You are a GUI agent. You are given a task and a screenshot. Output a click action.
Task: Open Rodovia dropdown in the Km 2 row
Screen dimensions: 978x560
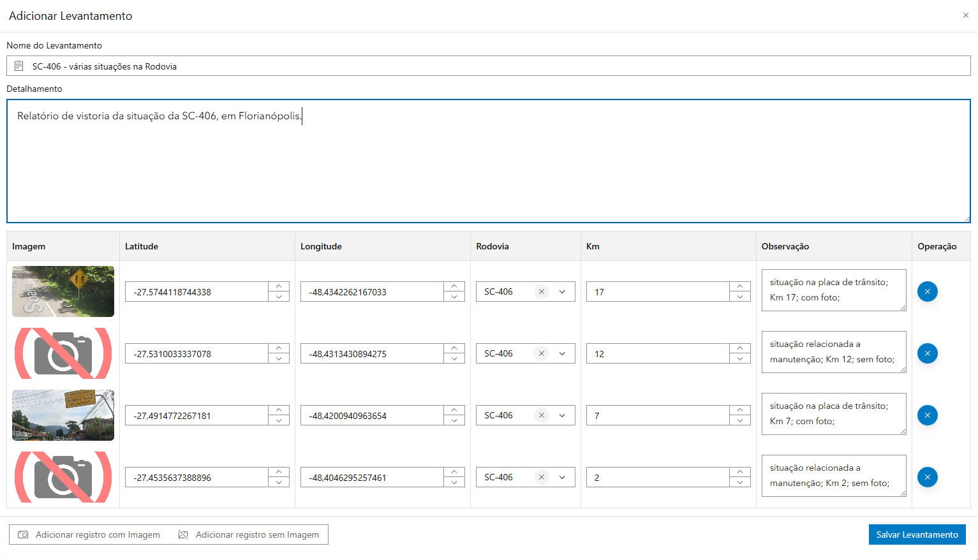coord(562,477)
